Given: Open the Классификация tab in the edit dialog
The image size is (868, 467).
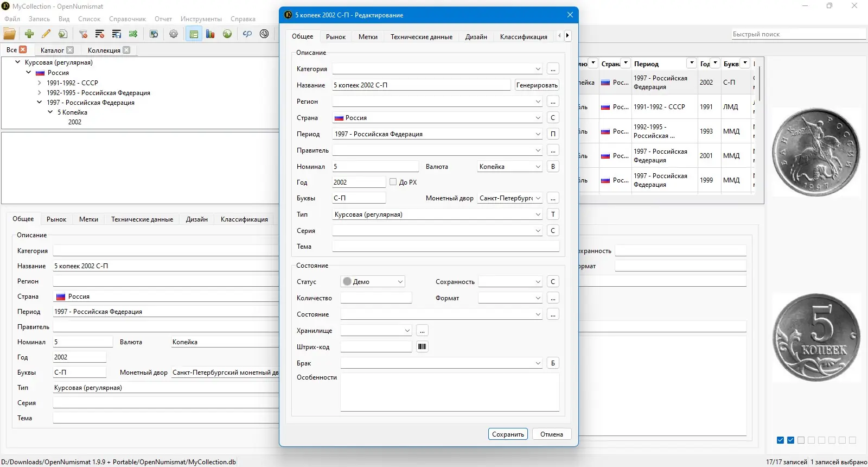Looking at the screenshot, I should click(524, 36).
